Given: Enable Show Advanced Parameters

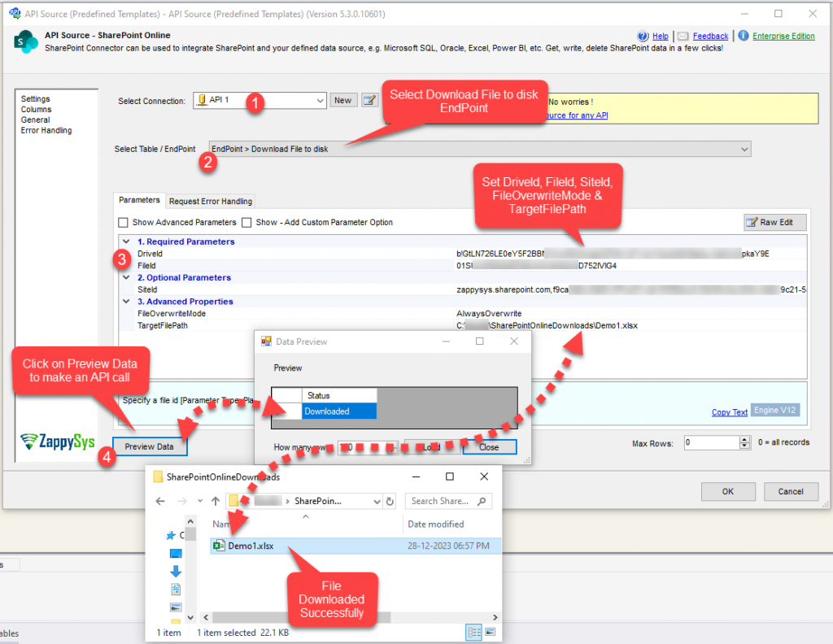Looking at the screenshot, I should tap(124, 222).
